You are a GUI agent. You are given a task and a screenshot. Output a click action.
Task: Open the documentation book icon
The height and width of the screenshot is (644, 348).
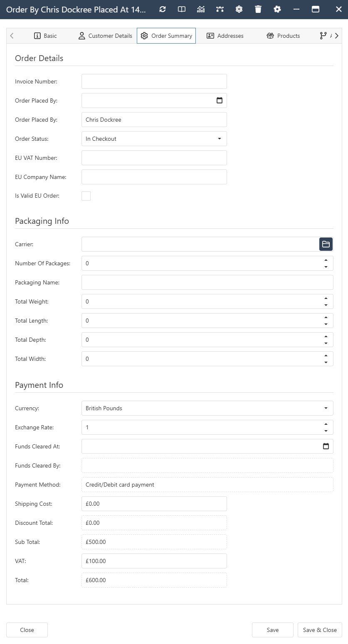(x=181, y=9)
